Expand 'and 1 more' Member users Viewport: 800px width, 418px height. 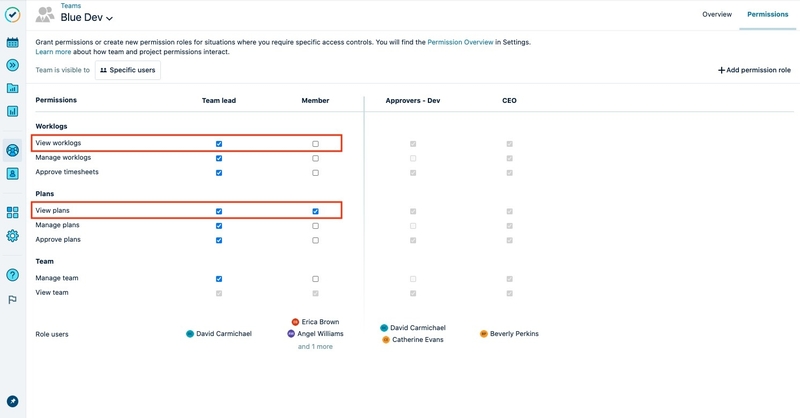coord(315,347)
